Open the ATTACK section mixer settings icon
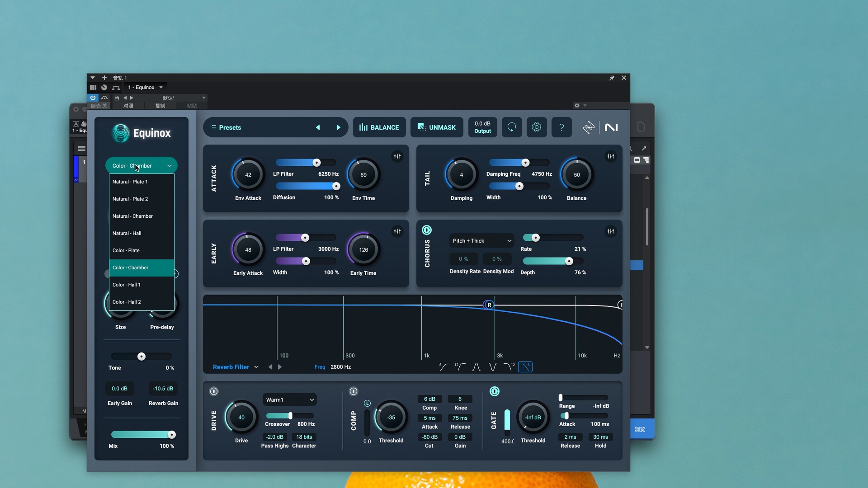This screenshot has width=868, height=488. [x=397, y=156]
